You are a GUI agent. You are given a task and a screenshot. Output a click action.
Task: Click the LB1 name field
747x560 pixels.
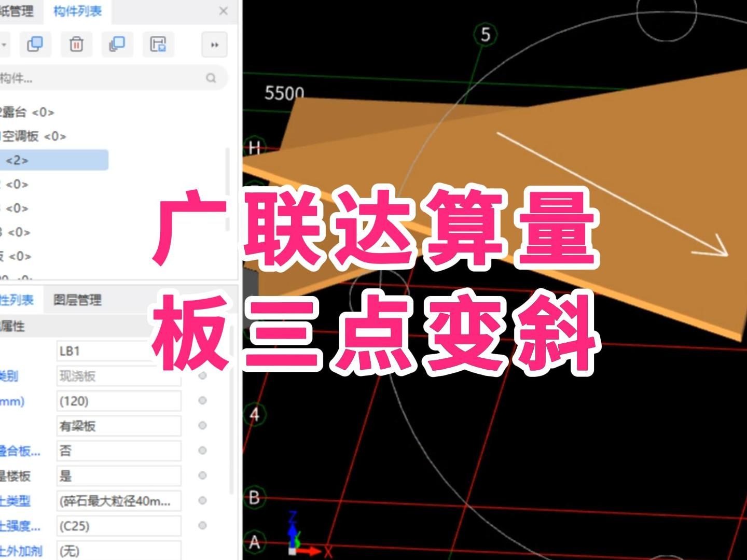pyautogui.click(x=119, y=351)
